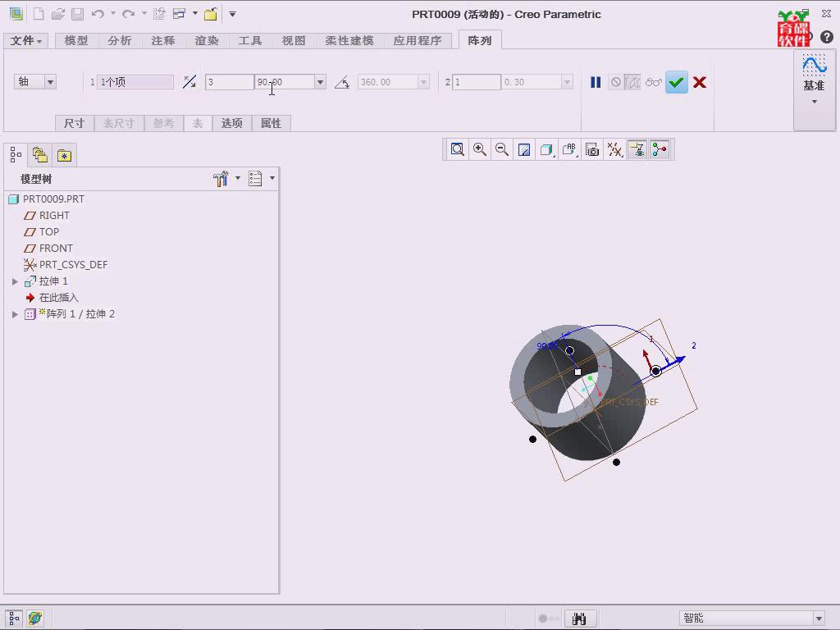Select the folder browser navigator tab icon
The height and width of the screenshot is (630, 840).
pyautogui.click(x=40, y=155)
